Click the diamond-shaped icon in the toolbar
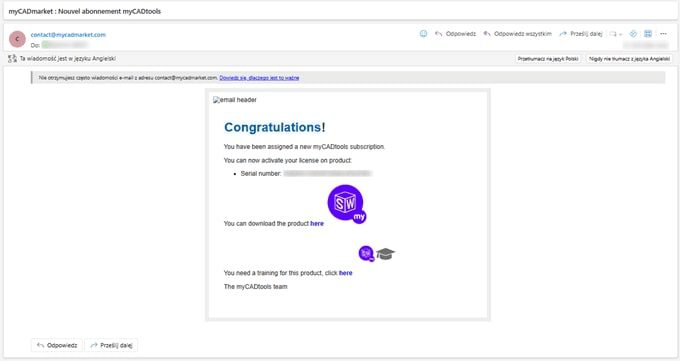The width and height of the screenshot is (680, 361). (x=633, y=33)
